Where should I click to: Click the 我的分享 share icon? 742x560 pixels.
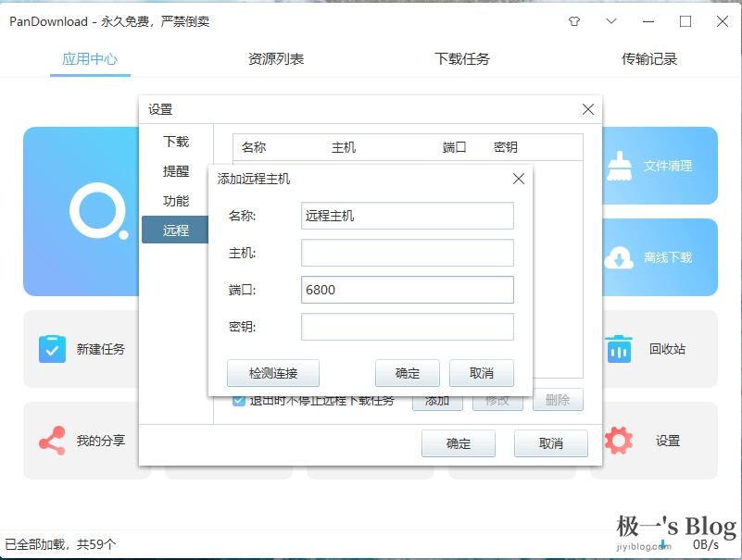coord(52,441)
